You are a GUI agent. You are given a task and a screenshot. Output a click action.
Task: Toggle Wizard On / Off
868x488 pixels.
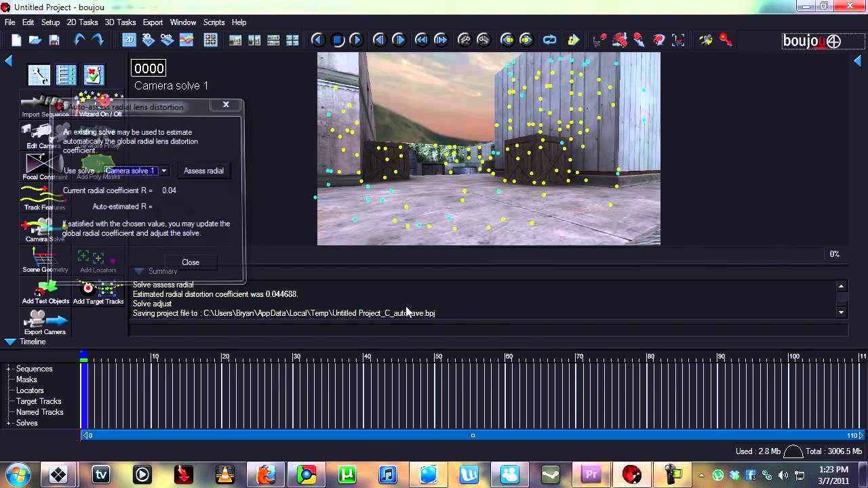point(98,105)
